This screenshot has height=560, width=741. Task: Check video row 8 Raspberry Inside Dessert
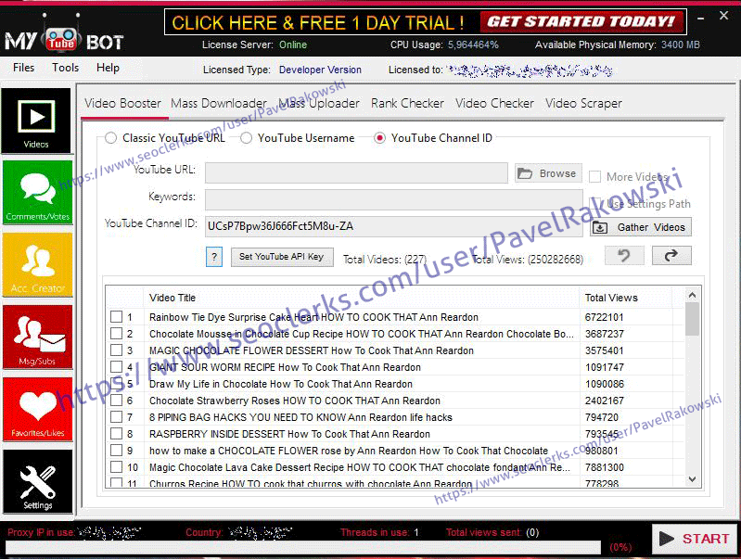click(116, 433)
